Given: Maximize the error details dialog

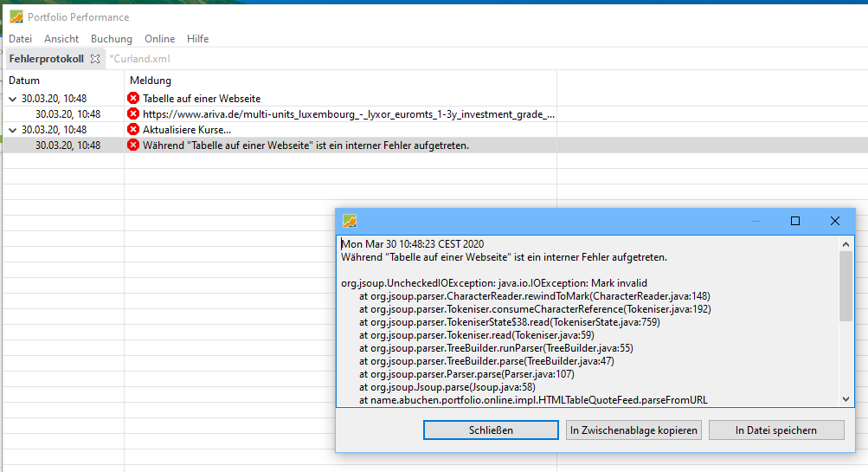Looking at the screenshot, I should [x=795, y=221].
